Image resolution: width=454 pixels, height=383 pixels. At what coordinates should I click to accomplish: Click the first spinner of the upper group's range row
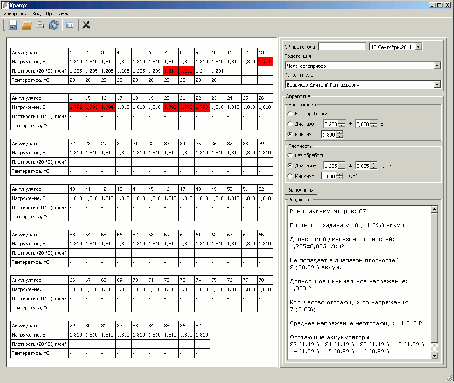(x=334, y=124)
